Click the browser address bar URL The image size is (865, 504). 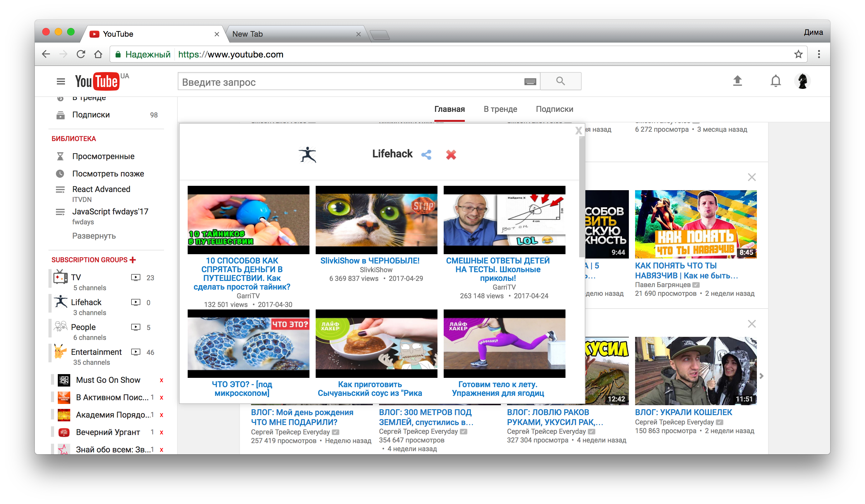pyautogui.click(x=231, y=54)
